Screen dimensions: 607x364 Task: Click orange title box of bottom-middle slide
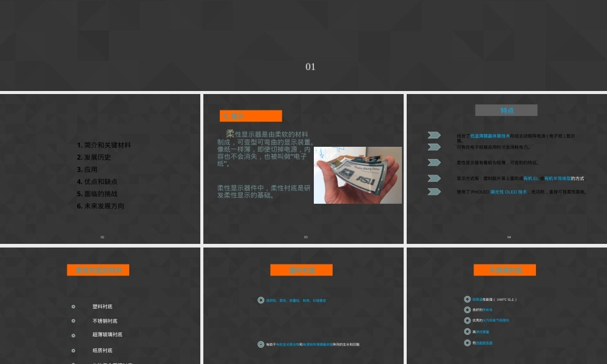coord(301,270)
